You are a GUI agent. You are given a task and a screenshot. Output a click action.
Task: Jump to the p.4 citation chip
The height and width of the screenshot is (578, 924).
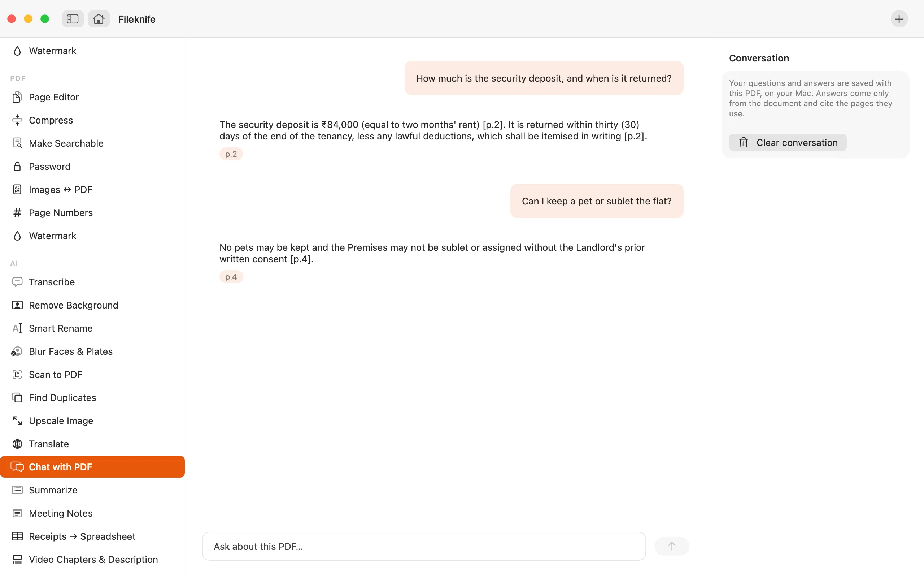click(231, 277)
